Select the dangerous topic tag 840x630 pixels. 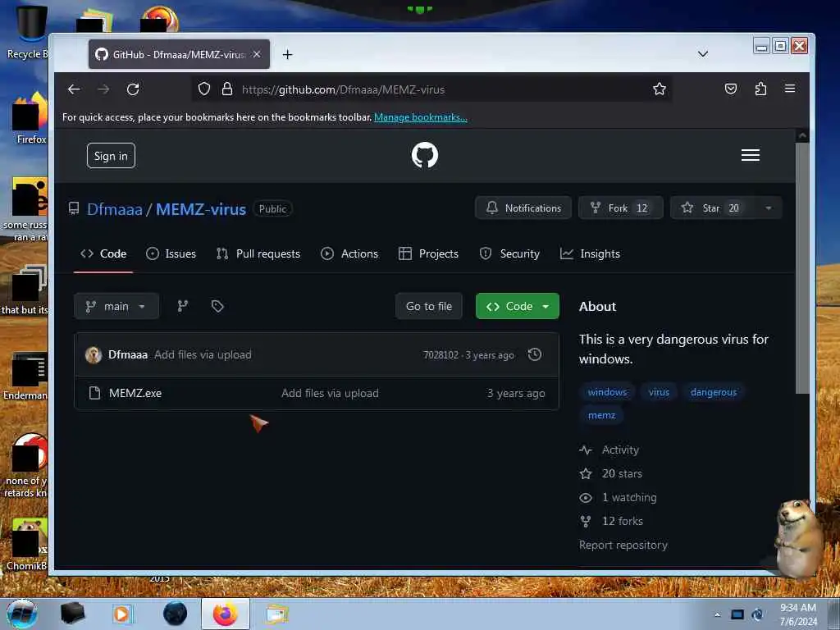[714, 392]
